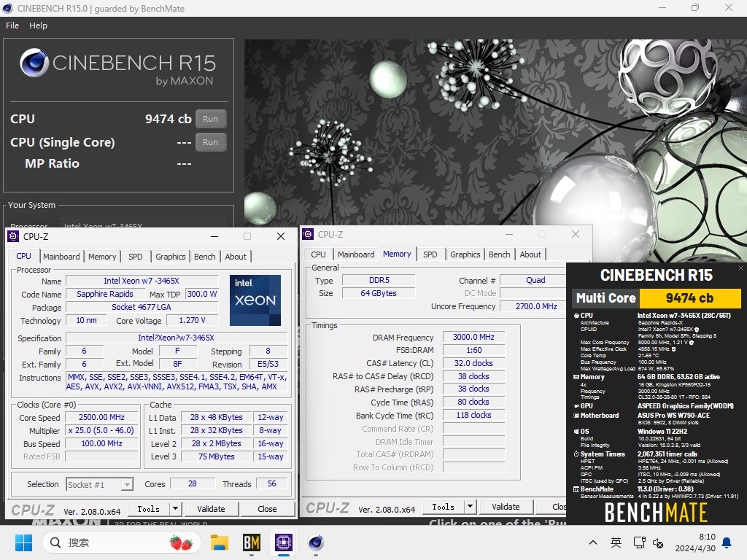The image size is (747, 560).
Task: Click the Core Speed value 2500.00 MHz
Action: tap(101, 418)
